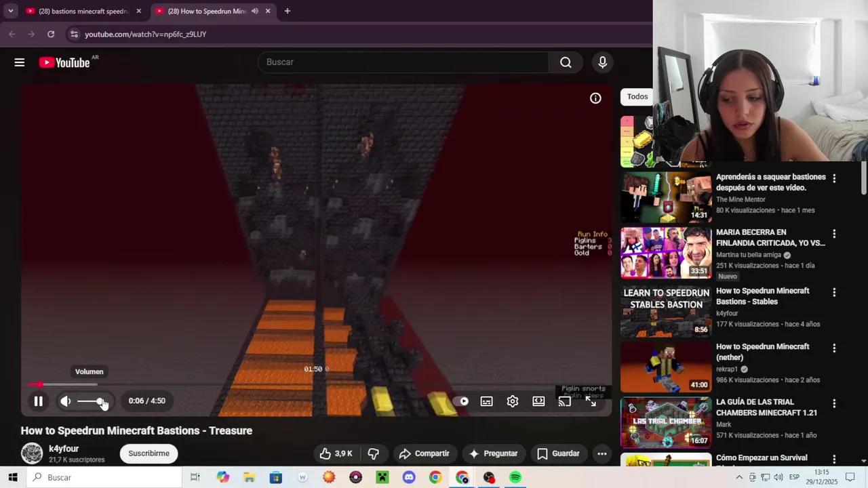Go back in browser history
Image resolution: width=868 pixels, height=488 pixels.
(12, 34)
